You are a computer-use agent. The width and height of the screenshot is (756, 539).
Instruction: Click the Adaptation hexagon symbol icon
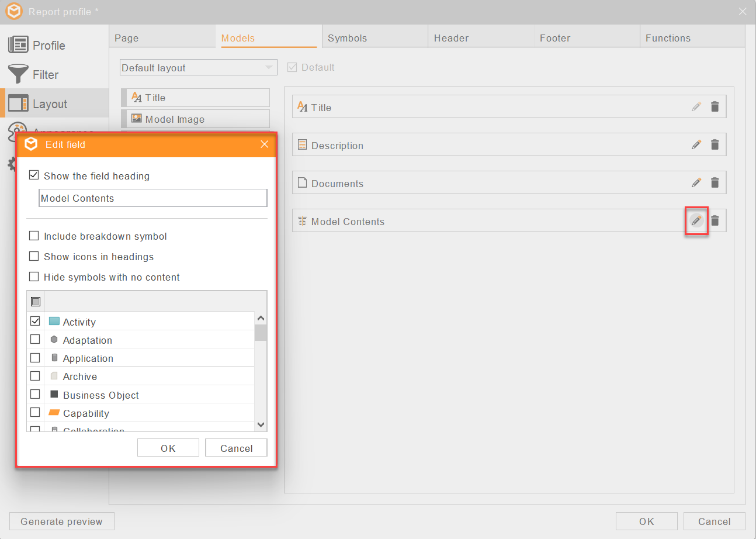[x=54, y=340]
